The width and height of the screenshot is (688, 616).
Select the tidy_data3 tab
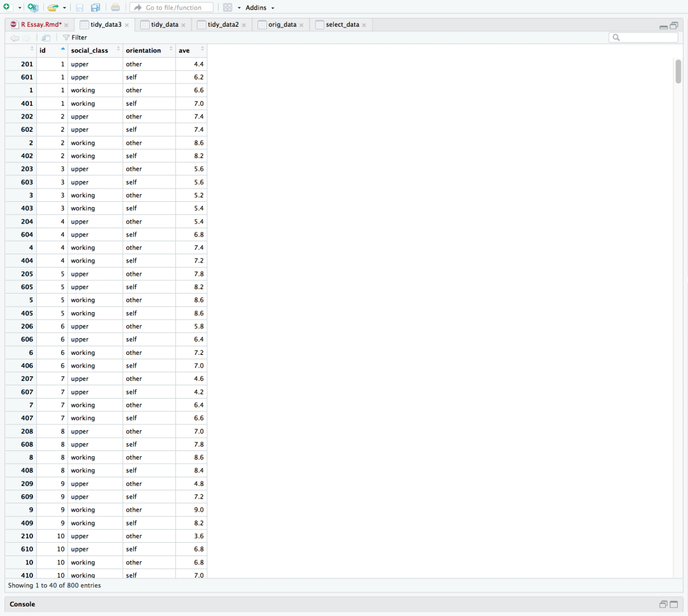tap(106, 25)
